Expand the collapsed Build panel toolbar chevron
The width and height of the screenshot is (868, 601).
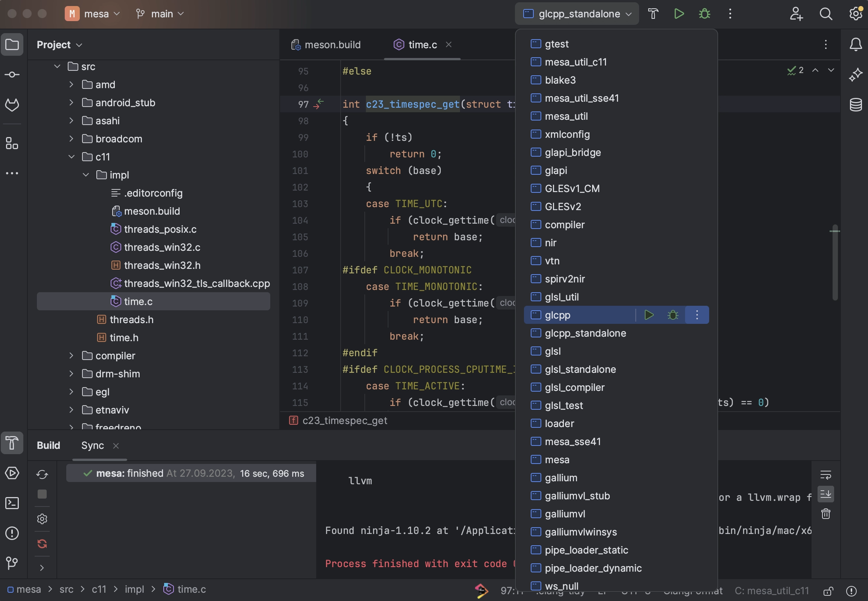pyautogui.click(x=42, y=568)
